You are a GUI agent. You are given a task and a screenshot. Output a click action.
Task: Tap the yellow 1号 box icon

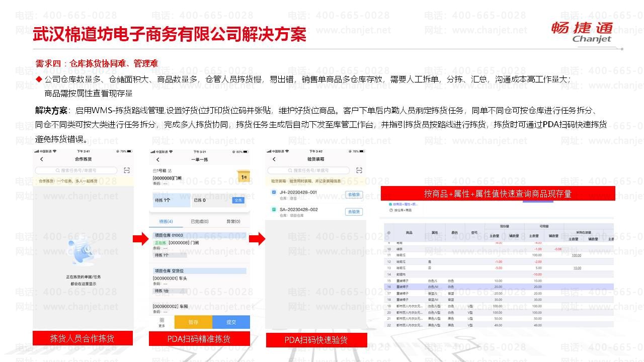244,176
